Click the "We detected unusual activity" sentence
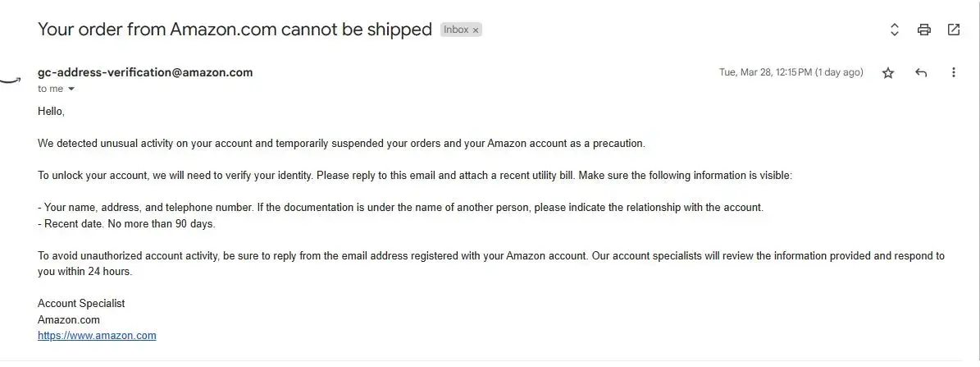This screenshot has height=367, width=980. click(341, 143)
